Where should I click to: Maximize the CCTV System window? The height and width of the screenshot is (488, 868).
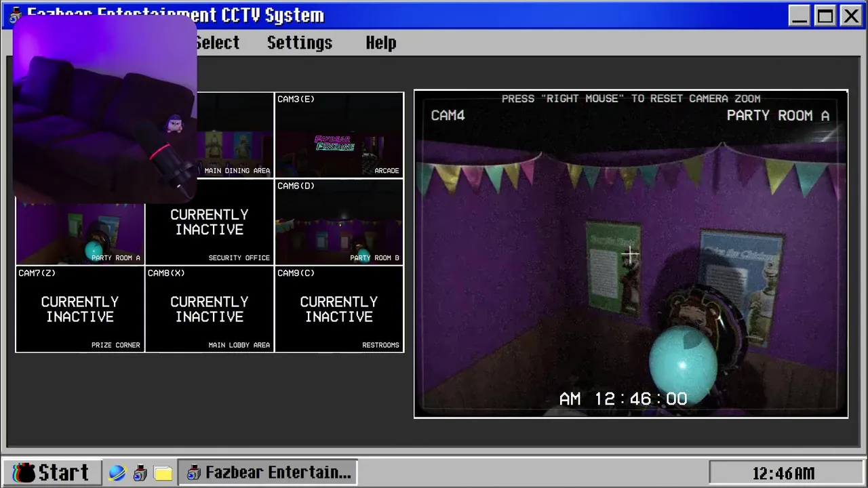pos(825,16)
